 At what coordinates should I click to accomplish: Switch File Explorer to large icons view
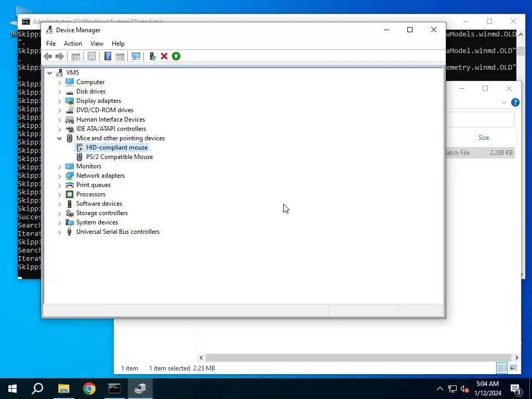(513, 368)
